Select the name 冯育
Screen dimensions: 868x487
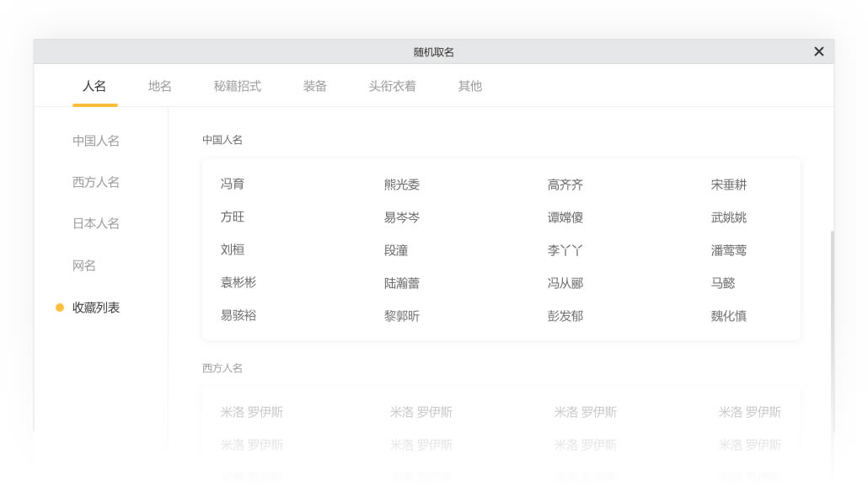[233, 185]
